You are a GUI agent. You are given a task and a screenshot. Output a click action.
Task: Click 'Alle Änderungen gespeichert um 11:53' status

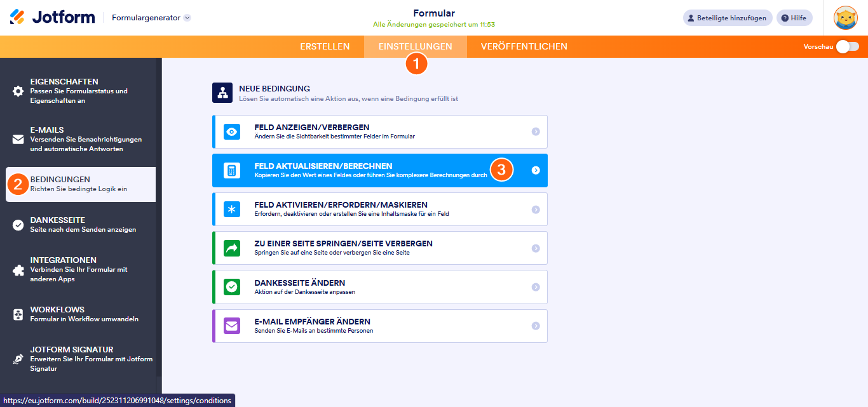[x=434, y=25]
